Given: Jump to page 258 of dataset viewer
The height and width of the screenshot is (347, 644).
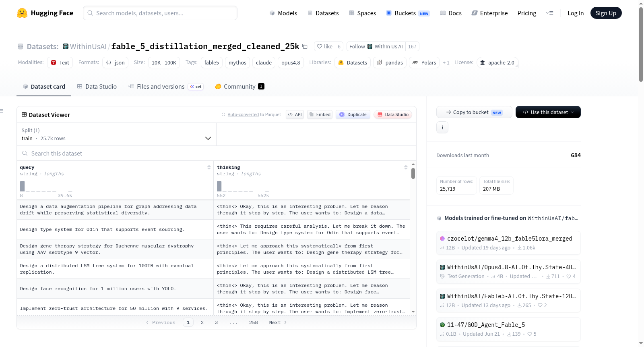Looking at the screenshot, I should coord(254,322).
